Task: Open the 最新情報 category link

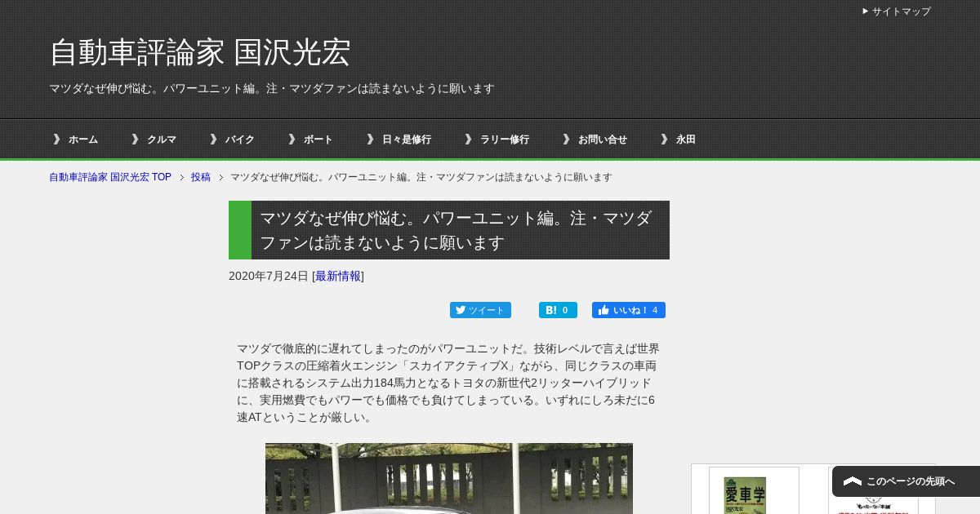Action: 338,276
